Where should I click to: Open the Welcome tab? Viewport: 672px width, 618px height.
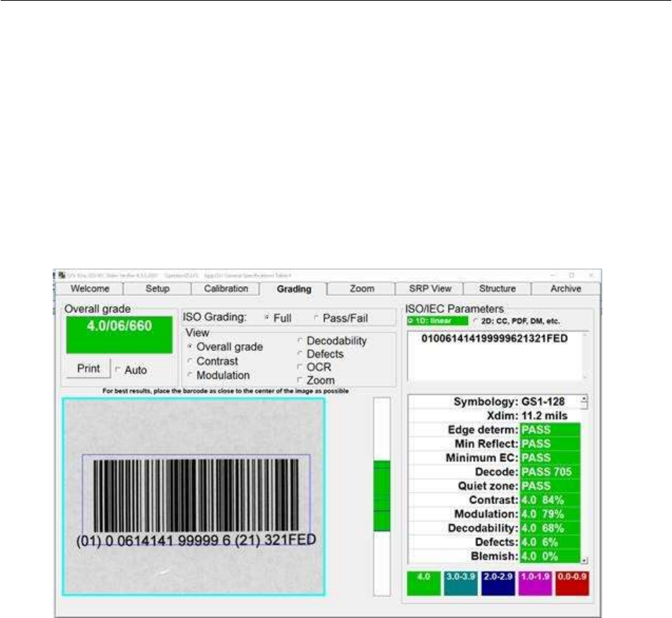[89, 289]
